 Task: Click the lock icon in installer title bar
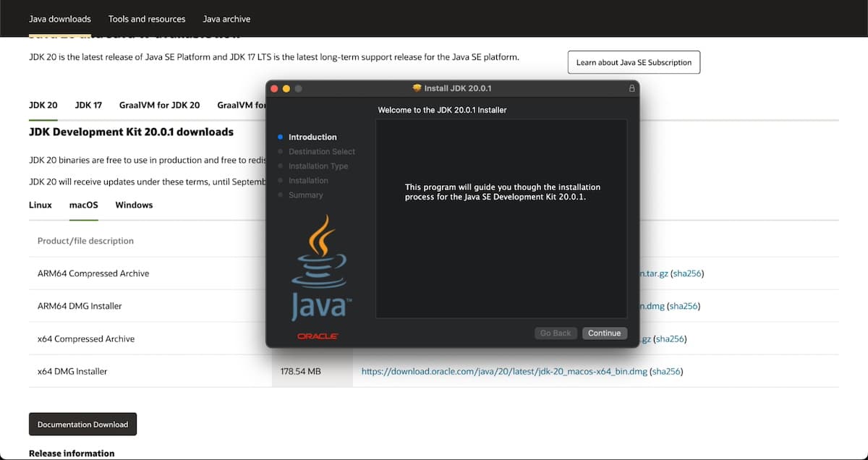631,88
